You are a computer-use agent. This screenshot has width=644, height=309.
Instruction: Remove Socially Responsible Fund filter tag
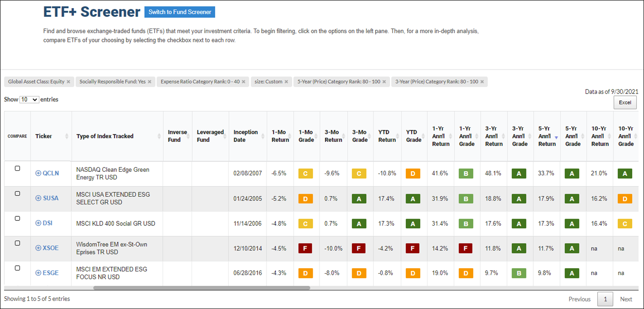click(149, 82)
